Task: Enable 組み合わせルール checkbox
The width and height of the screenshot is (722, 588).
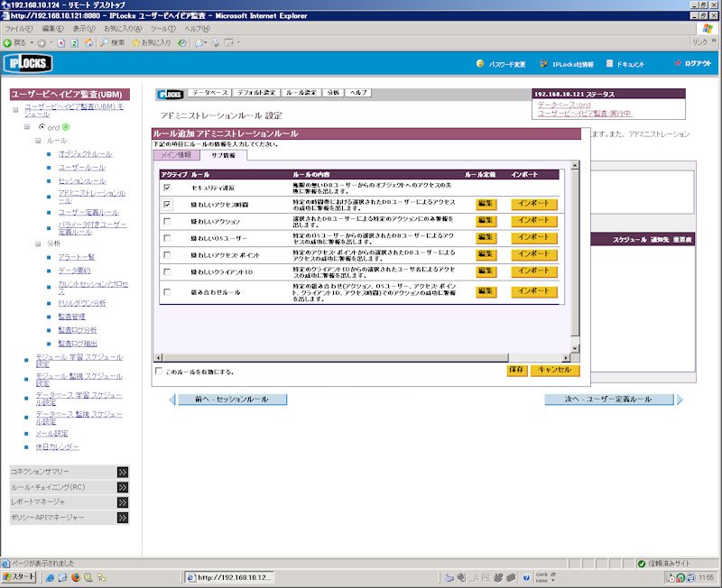Action: [x=167, y=291]
